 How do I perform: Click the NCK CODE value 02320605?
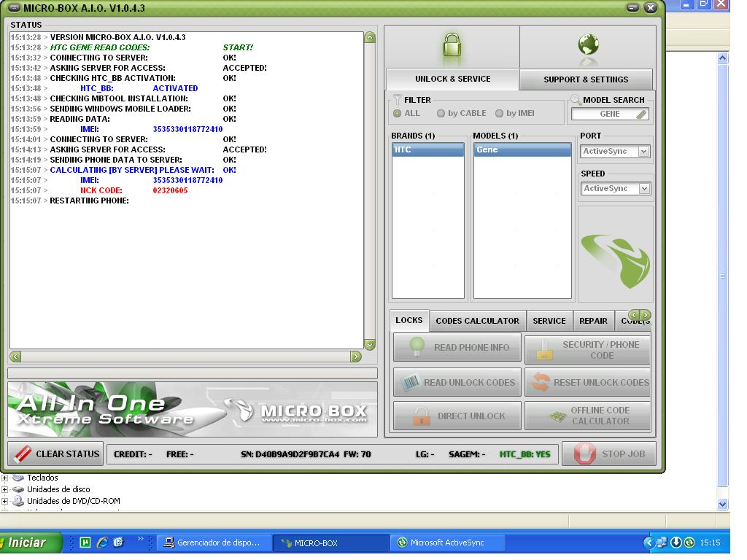(170, 190)
